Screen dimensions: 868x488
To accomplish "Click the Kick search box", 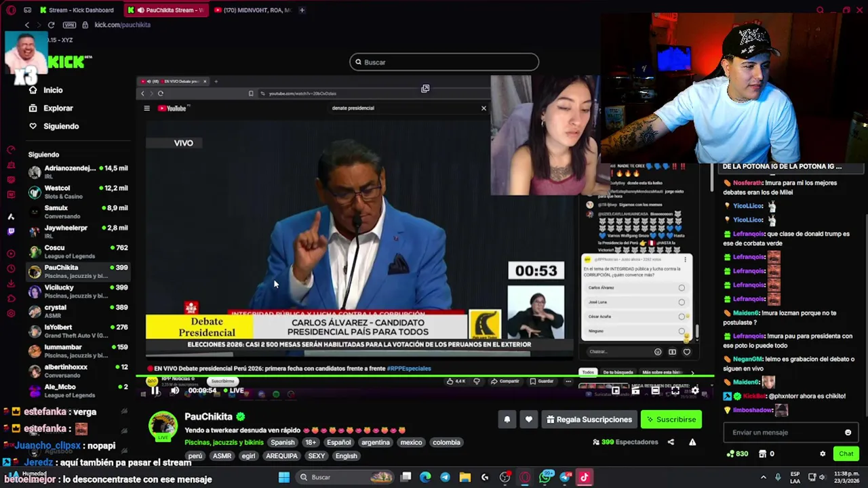I will click(x=444, y=62).
